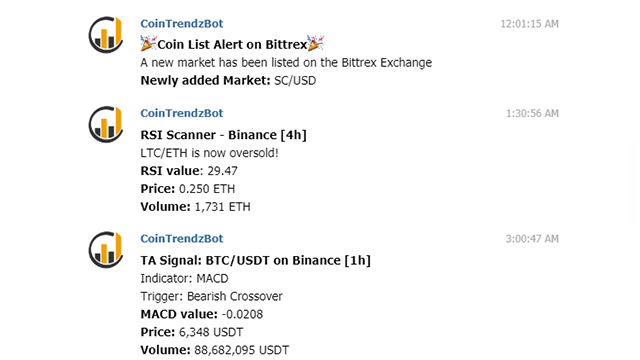
Task: Click the RSI value 29.47 line
Action: point(189,171)
